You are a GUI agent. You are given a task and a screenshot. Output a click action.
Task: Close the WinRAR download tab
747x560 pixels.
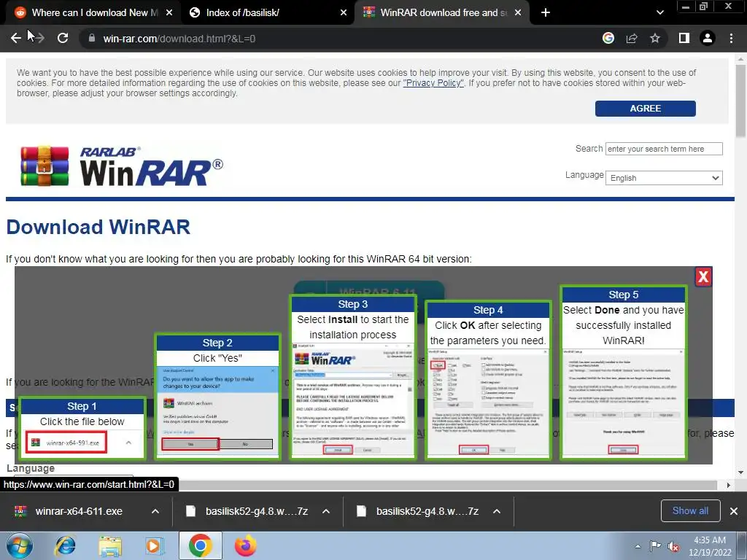(518, 12)
